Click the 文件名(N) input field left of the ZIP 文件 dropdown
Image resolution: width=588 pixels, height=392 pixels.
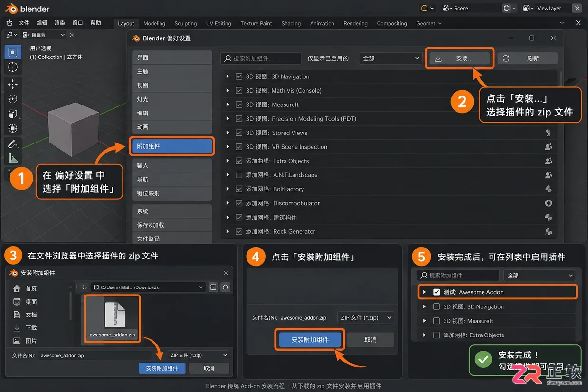95,355
